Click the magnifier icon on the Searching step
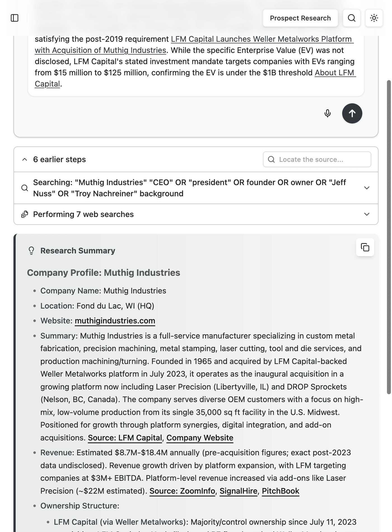Screen dimensions: 392x532 click(25, 188)
